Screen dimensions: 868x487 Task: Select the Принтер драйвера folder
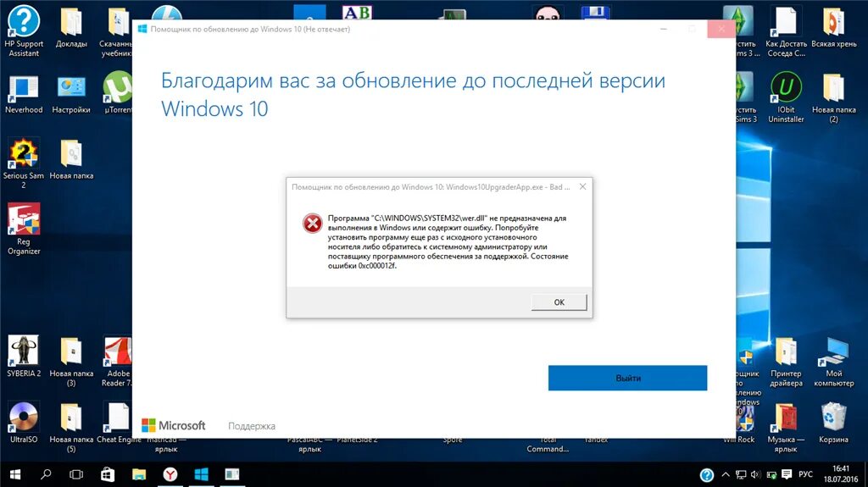tap(786, 362)
